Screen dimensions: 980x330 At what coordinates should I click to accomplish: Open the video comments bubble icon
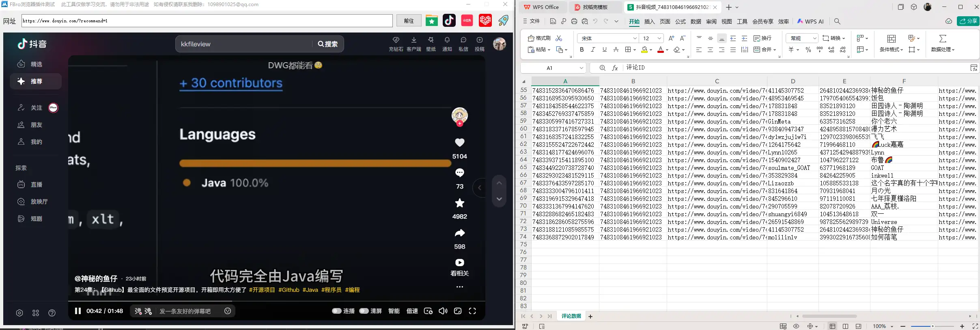click(x=459, y=173)
